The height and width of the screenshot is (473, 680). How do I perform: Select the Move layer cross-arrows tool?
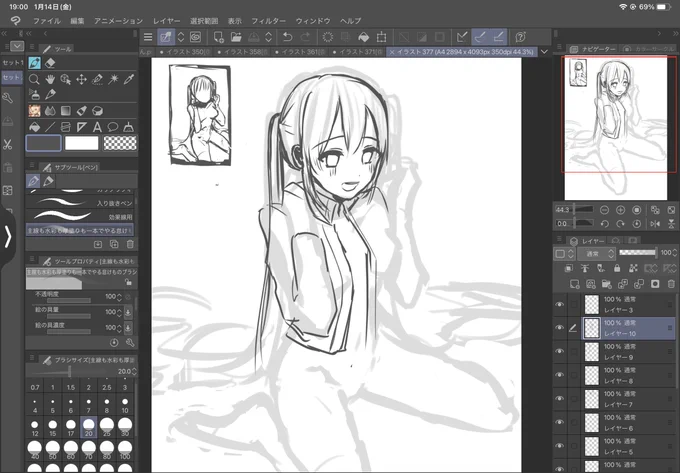81,79
